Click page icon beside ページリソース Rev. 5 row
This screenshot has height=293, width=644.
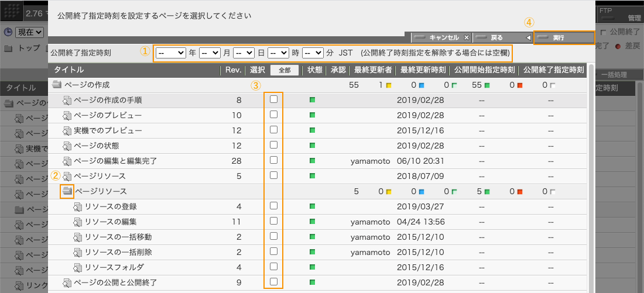pos(67,176)
